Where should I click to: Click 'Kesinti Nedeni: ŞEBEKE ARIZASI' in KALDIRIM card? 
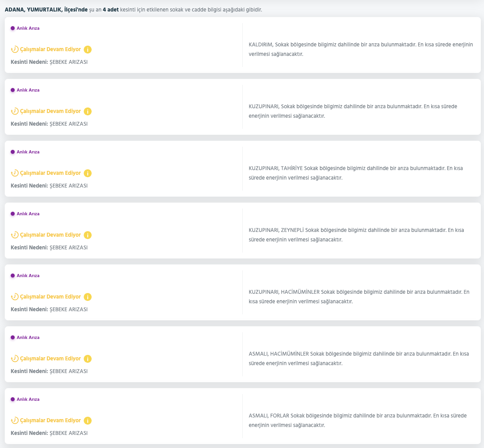[x=49, y=62]
